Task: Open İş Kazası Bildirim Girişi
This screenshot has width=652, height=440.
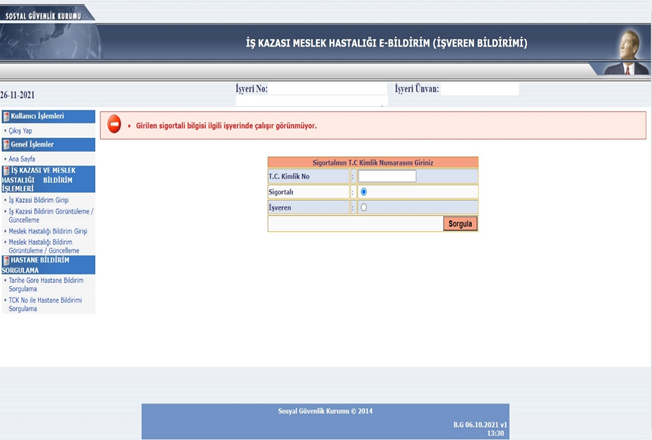Action: (39, 200)
